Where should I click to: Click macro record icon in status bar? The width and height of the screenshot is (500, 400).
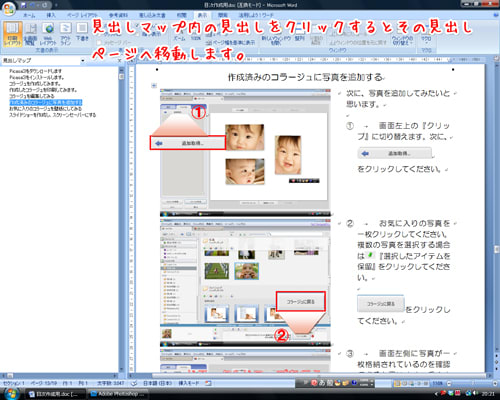208,383
